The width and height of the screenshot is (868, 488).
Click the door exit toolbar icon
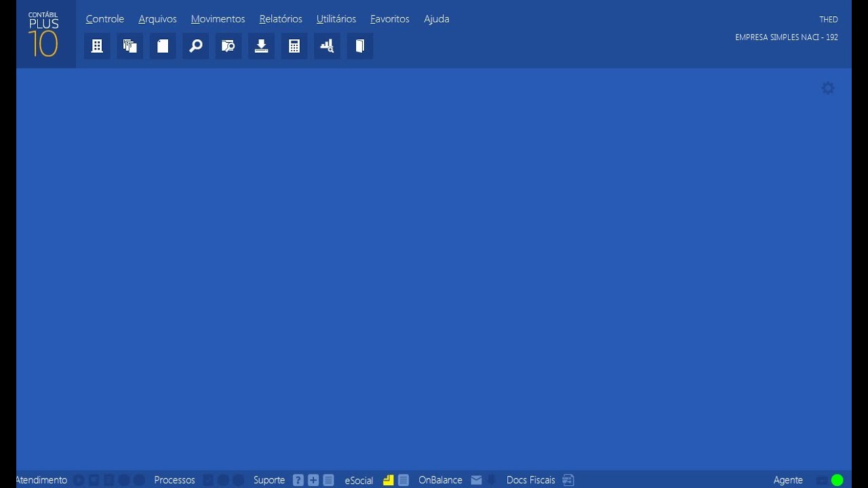360,46
